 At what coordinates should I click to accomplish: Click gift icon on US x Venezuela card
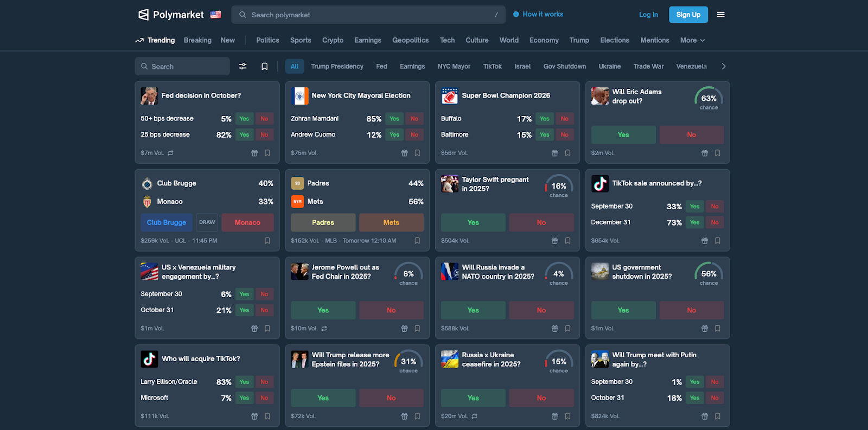pos(254,329)
